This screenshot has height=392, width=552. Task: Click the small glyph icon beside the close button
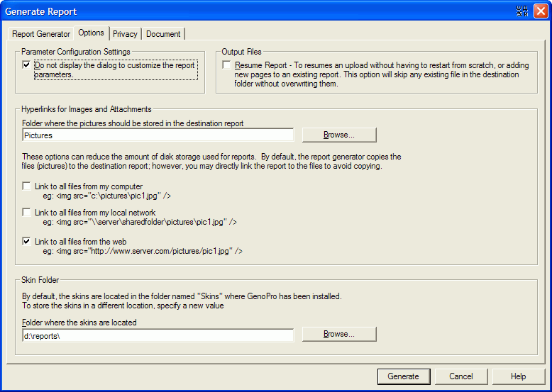[523, 11]
